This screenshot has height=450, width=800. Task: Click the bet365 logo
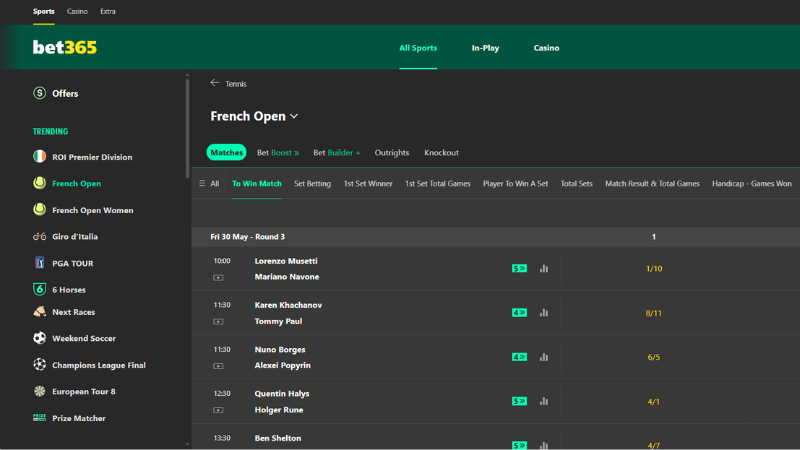(x=65, y=47)
